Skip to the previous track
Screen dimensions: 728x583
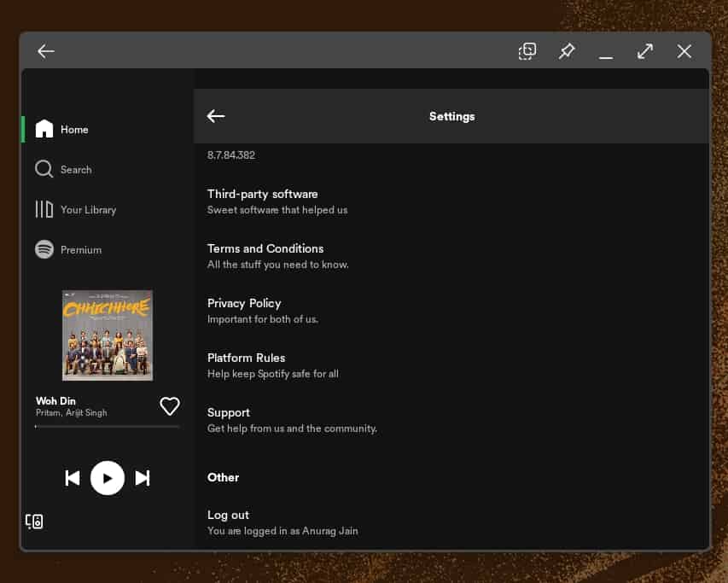[73, 478]
